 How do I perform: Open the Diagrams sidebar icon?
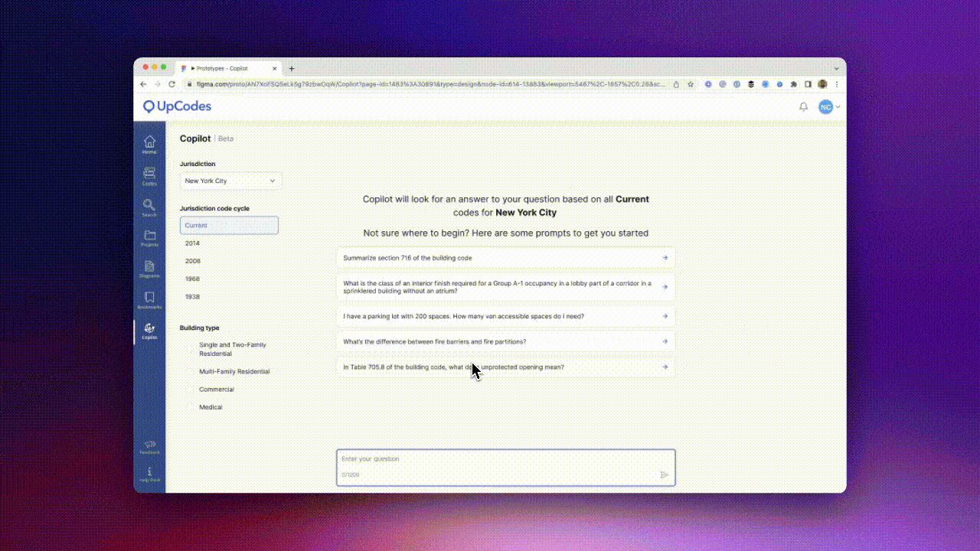149,268
